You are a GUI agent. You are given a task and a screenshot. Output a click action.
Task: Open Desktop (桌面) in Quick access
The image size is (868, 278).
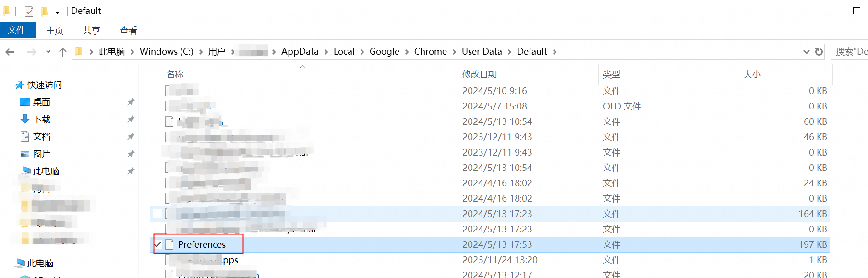tap(42, 102)
